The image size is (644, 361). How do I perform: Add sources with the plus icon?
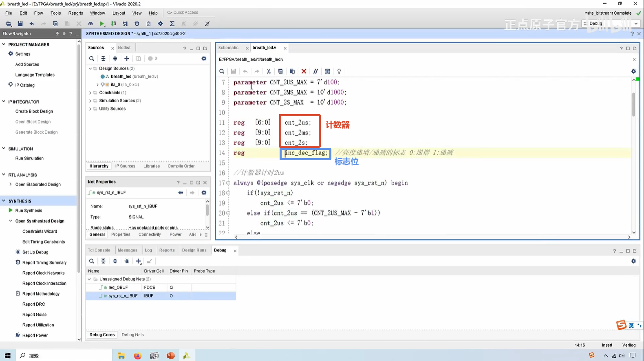coord(127,59)
